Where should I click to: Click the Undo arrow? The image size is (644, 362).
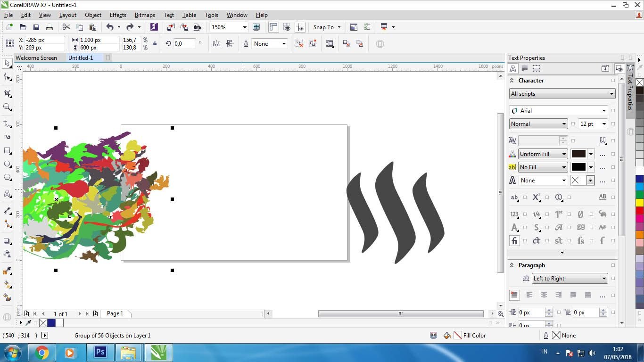(110, 27)
